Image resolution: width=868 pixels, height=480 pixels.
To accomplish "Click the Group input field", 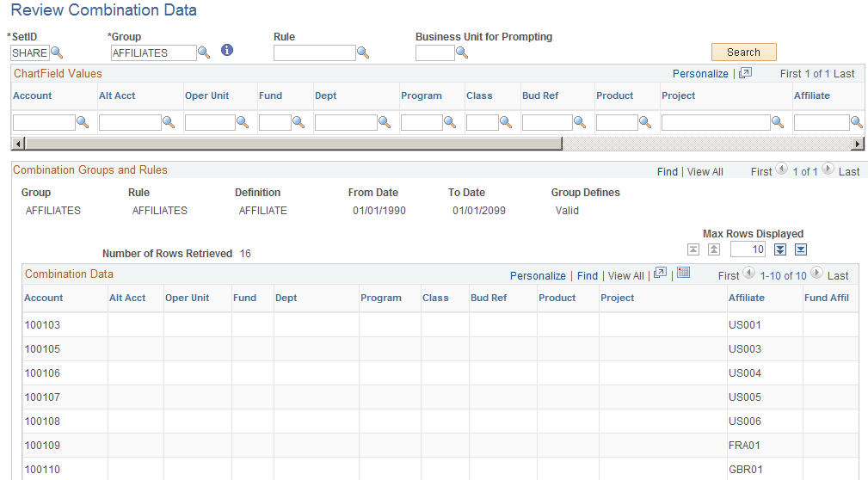I will (153, 52).
